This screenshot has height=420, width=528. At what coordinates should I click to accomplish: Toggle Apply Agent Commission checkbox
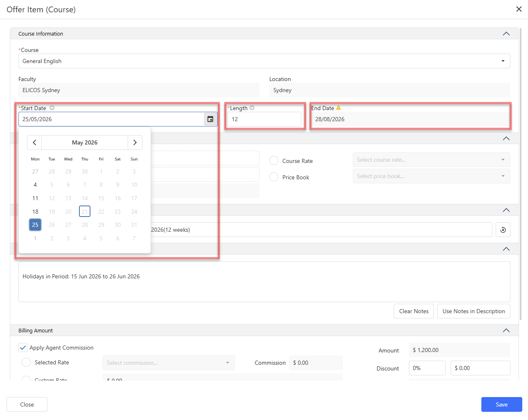23,348
